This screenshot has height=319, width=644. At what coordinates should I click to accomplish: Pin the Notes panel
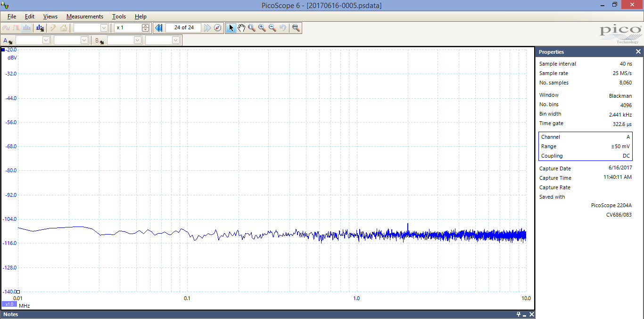tap(519, 314)
